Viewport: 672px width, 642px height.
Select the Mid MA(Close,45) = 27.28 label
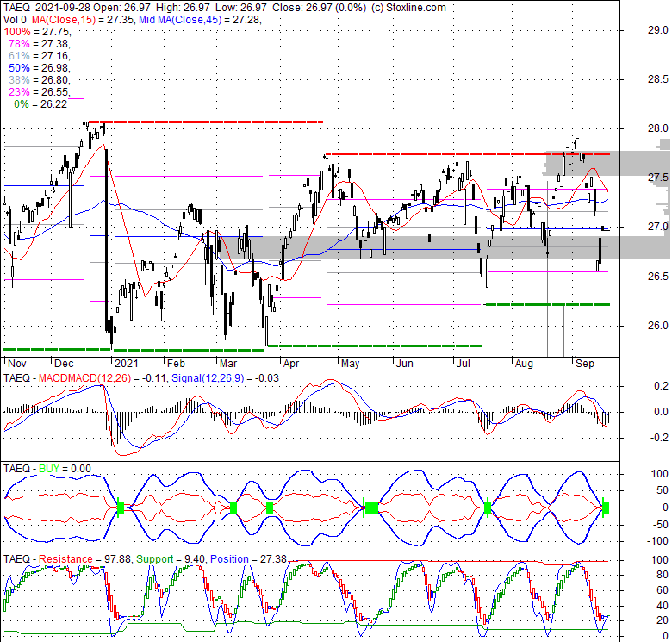coord(200,20)
